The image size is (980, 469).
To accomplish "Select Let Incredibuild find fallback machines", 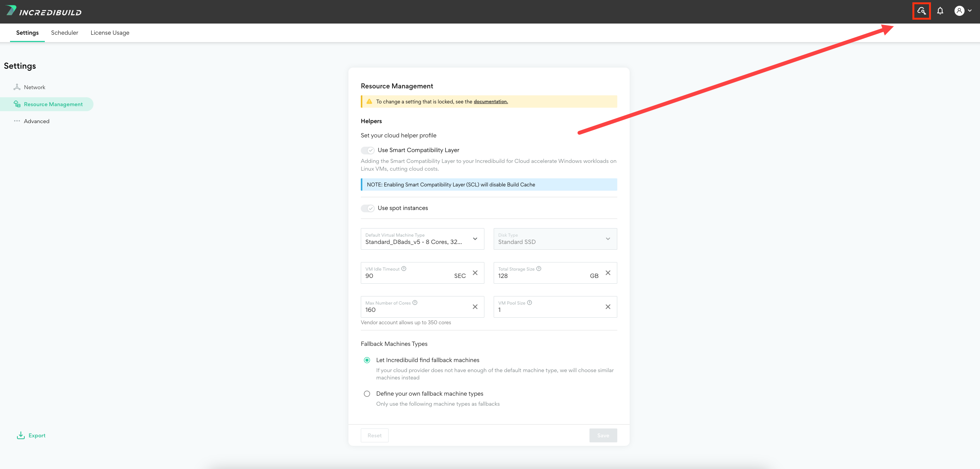I will click(367, 360).
